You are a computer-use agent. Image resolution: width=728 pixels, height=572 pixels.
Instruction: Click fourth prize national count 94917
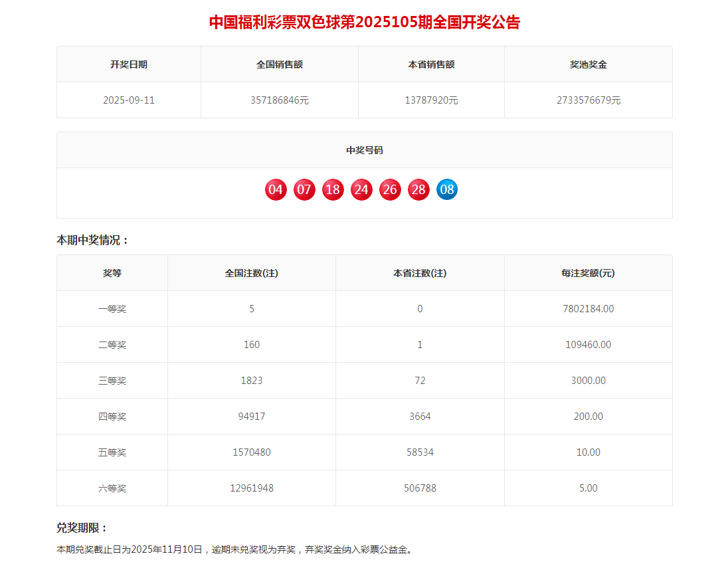point(252,417)
